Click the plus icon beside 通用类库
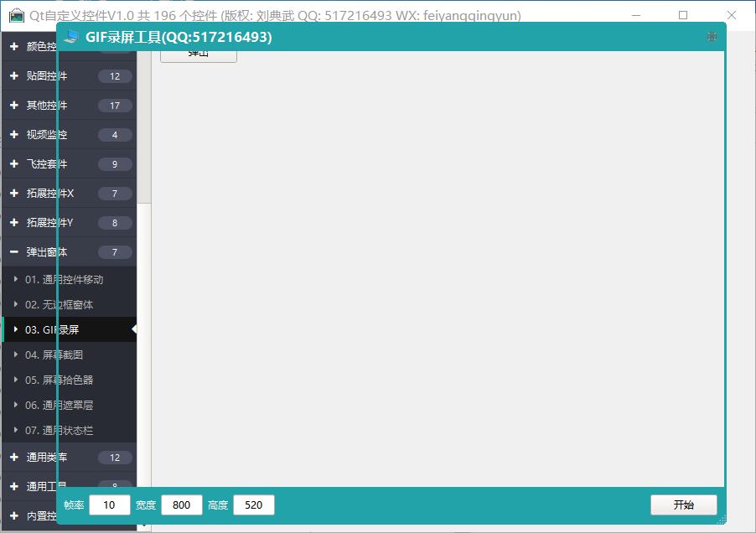The height and width of the screenshot is (533, 756). (14, 458)
